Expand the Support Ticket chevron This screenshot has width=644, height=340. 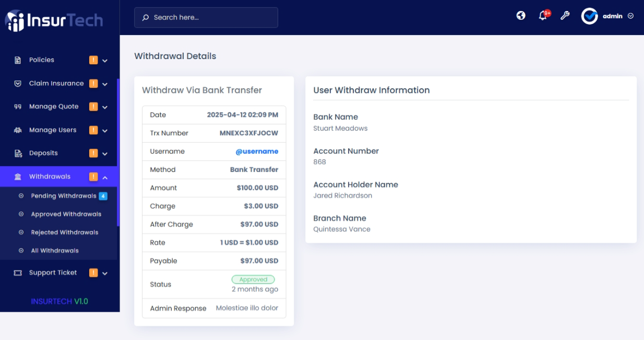click(x=105, y=273)
